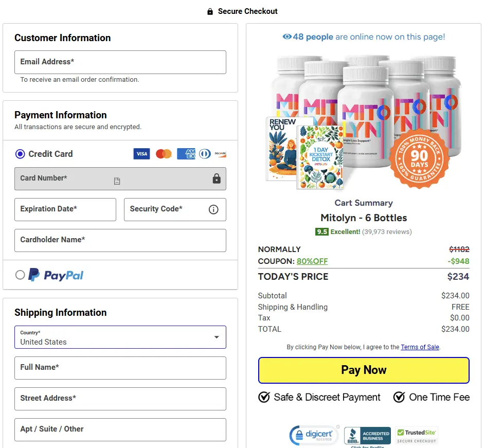Click into the Cardholder Name field
Image resolution: width=484 pixels, height=448 pixels.
(x=120, y=240)
